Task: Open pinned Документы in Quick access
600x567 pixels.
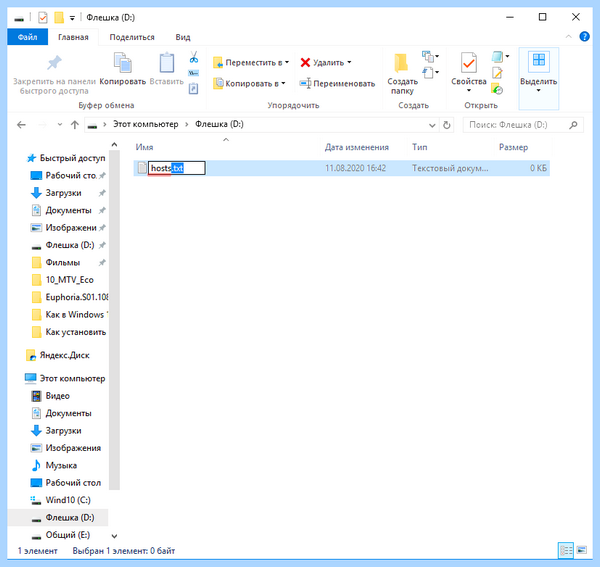Action: [x=67, y=210]
